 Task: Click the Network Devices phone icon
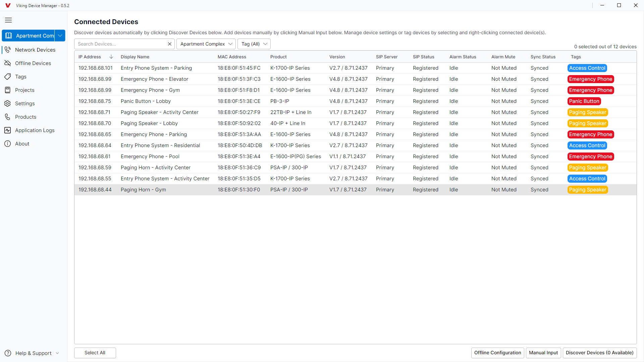coord(8,50)
